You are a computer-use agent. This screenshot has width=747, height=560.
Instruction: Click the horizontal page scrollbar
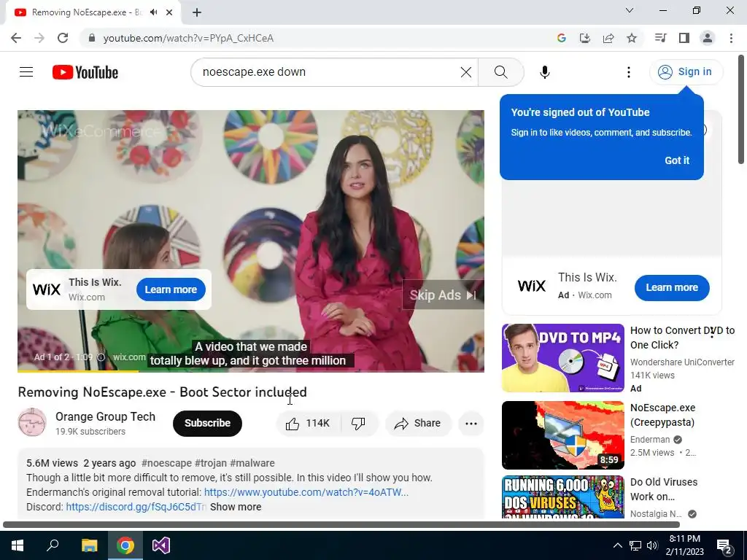[341, 525]
